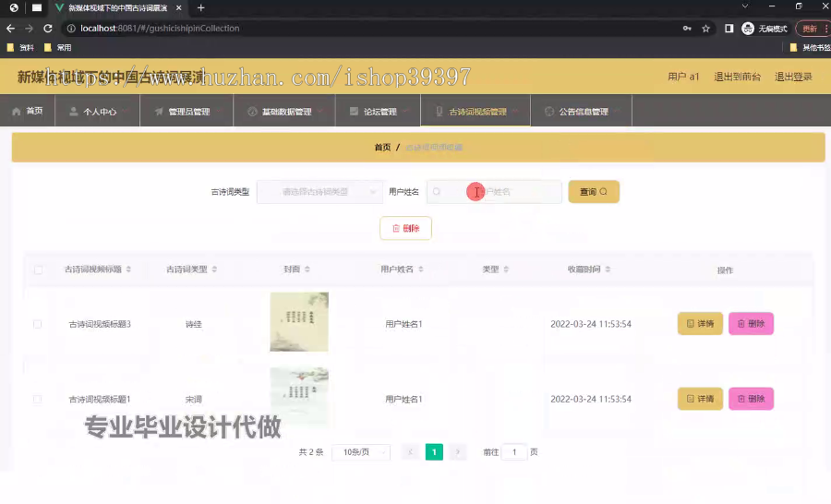Open the 古诗词类型 select dropdown
This screenshot has width=831, height=504.
319,192
